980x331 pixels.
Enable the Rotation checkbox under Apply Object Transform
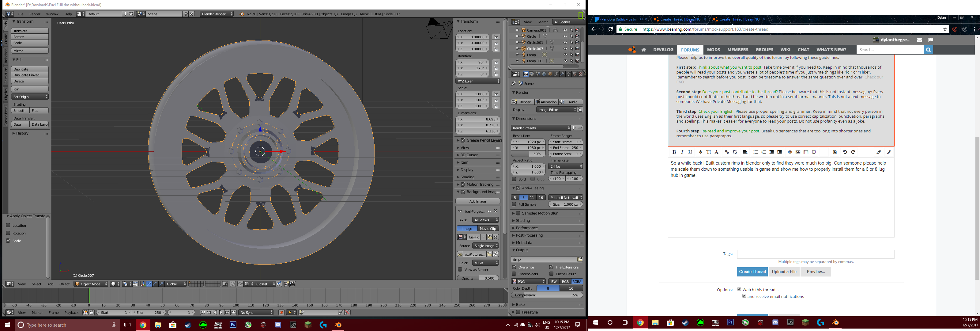pyautogui.click(x=8, y=233)
